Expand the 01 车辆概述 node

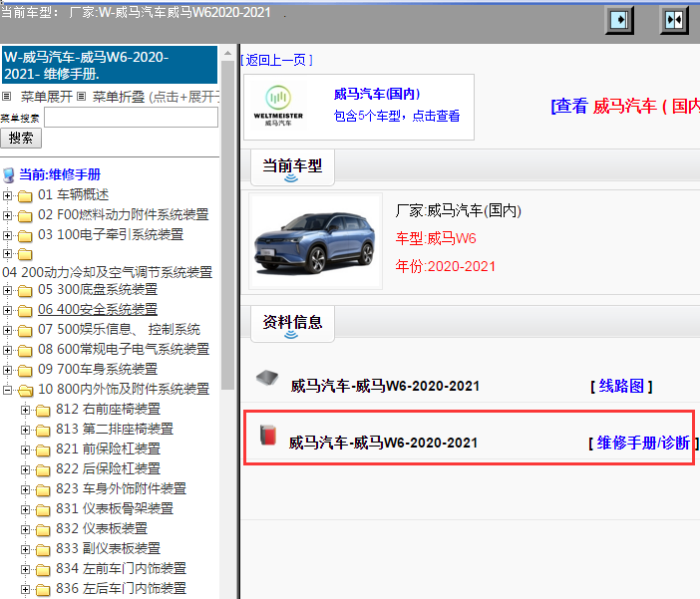tap(7, 195)
